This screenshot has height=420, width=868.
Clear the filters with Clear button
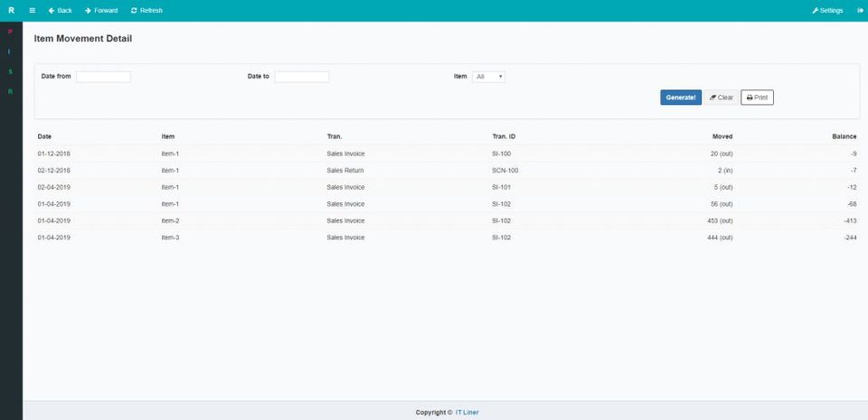coord(722,98)
